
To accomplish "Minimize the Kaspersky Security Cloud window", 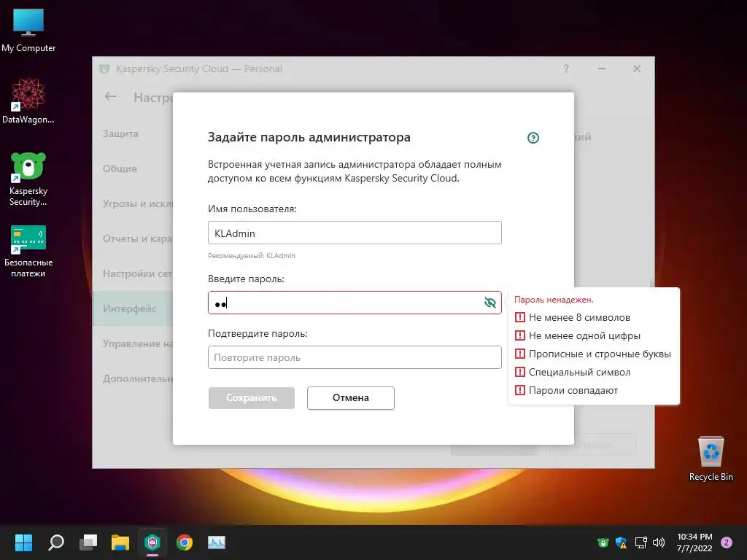I will (602, 69).
